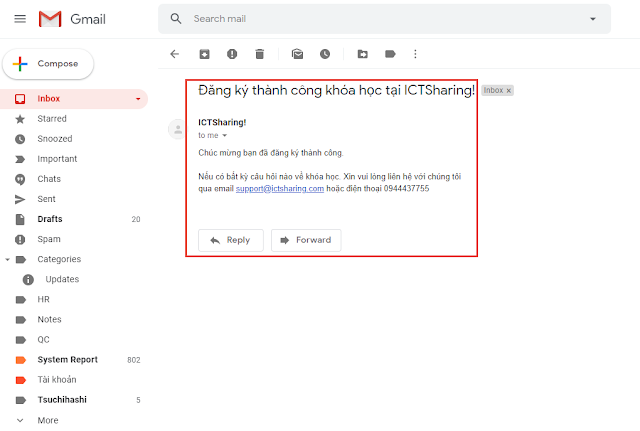Open support@ictsharing.com email link
Screen dimensions: 640x431
coord(280,189)
